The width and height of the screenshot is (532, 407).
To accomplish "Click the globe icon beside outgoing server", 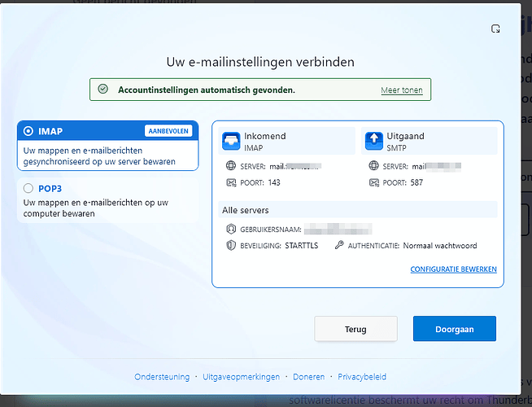I will pyautogui.click(x=373, y=166).
